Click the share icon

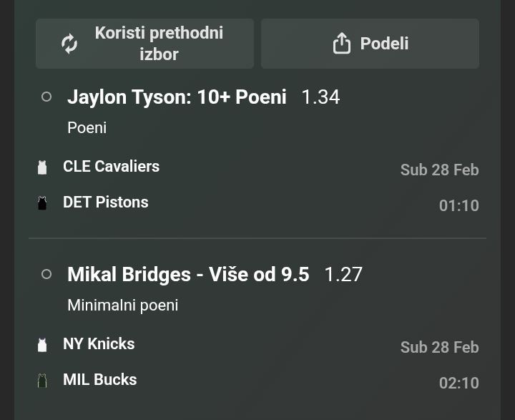click(342, 44)
